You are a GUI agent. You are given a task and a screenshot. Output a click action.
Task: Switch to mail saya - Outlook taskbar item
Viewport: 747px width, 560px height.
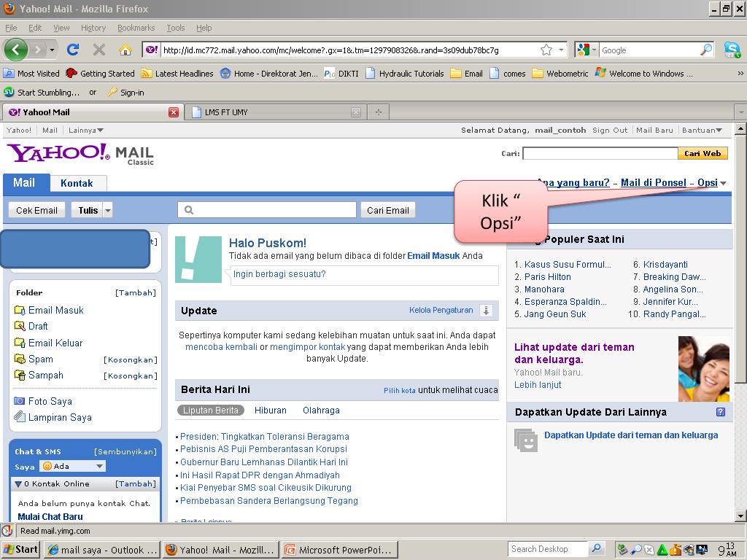coord(103,550)
